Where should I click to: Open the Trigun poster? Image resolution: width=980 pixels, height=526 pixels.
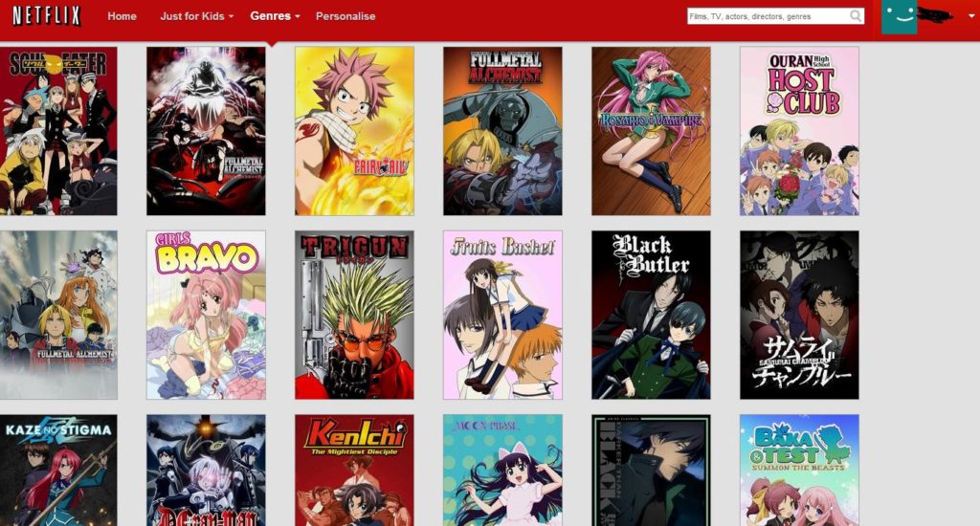click(354, 315)
